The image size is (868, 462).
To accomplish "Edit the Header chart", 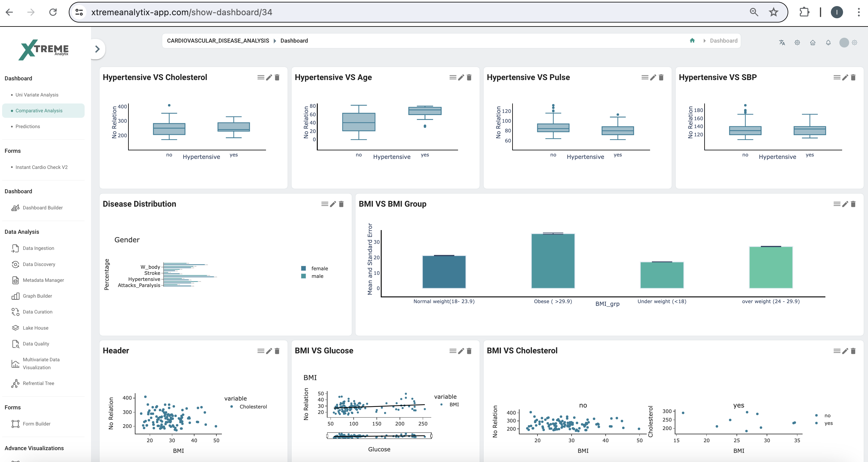I will pyautogui.click(x=269, y=351).
